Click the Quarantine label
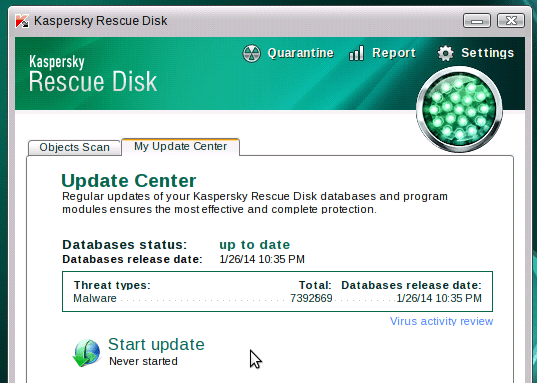Image resolution: width=537 pixels, height=383 pixels. click(x=300, y=53)
